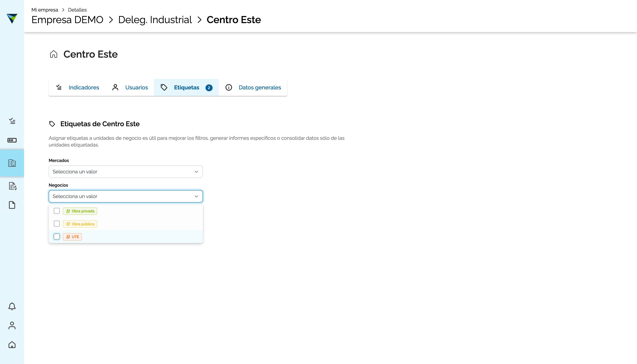This screenshot has height=364, width=637.
Task: Go to the home icon at the sidebar bottom
Action: point(12,345)
